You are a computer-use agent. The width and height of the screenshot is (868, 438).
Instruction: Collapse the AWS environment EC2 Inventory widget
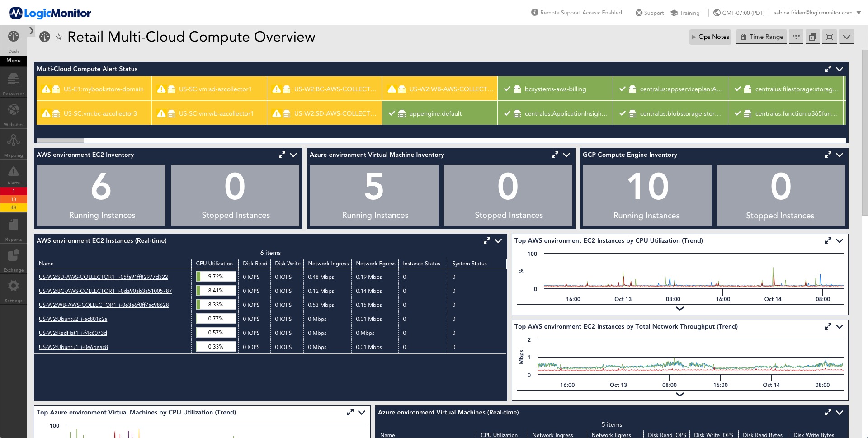294,155
